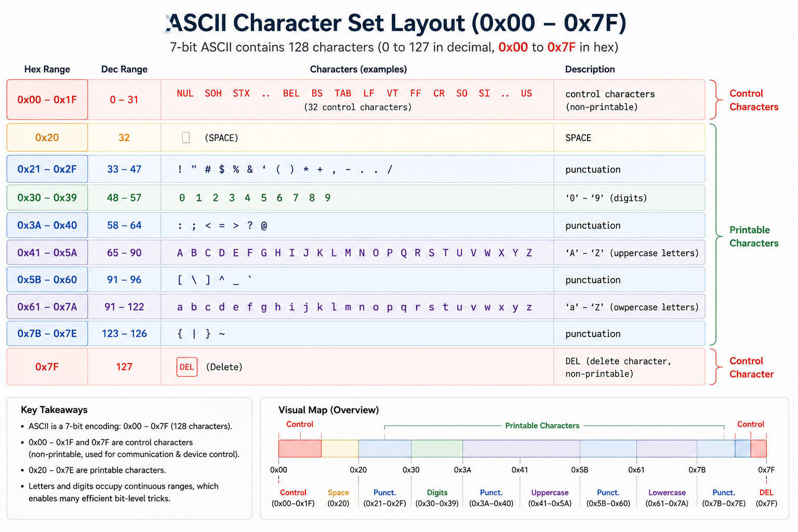The height and width of the screenshot is (532, 798).
Task: Select the red 'Control Characters' label beside the first row
Action: tap(754, 100)
